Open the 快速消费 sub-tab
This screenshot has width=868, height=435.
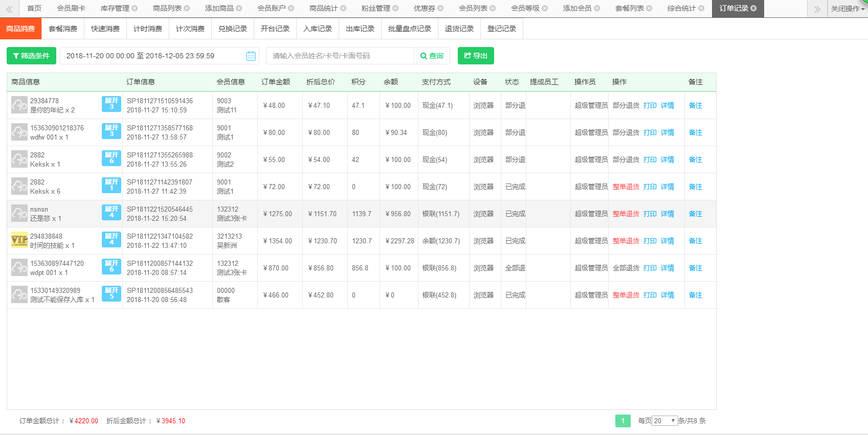point(105,29)
